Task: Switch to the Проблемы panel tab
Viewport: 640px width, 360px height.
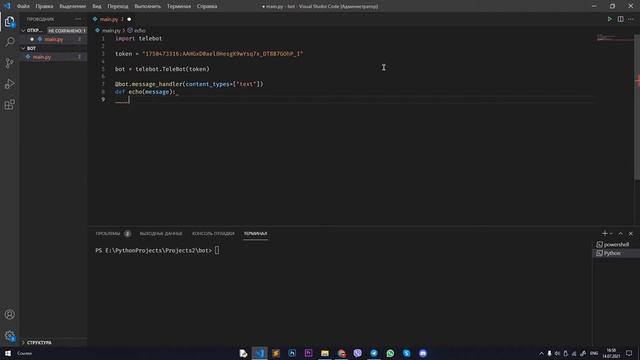Action: tap(108, 233)
